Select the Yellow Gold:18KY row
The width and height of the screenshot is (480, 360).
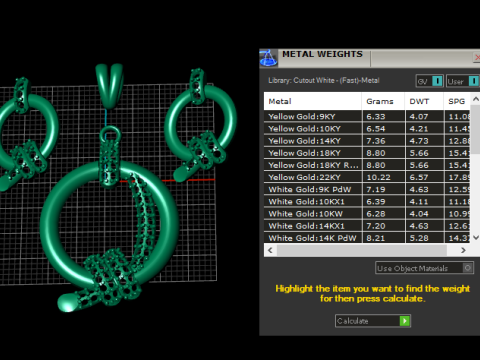tap(367, 153)
